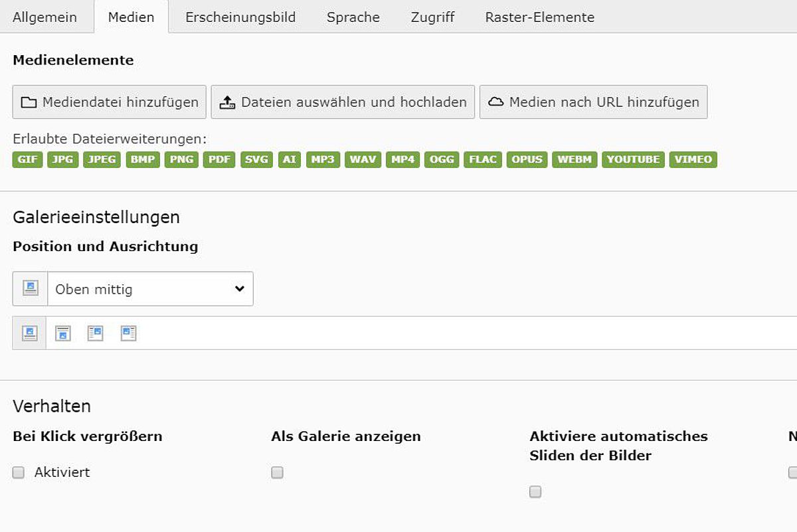797x532 pixels.
Task: Click the PNG extension badge
Action: (x=181, y=159)
